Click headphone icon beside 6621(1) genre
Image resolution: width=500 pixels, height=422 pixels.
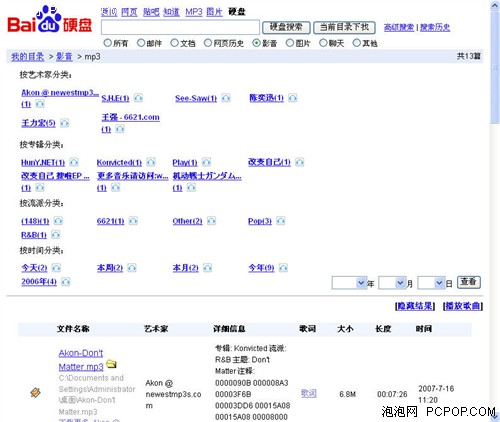(x=133, y=221)
